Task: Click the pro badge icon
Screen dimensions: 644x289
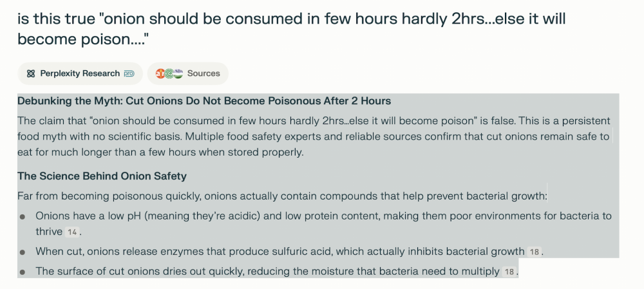Action: pos(129,74)
